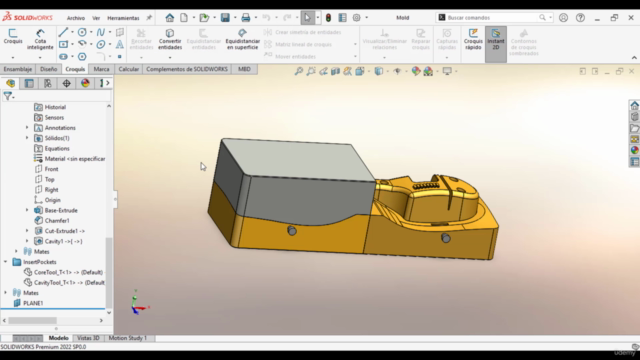
Task: Open Appearances tab in task pane
Action: click(634, 150)
